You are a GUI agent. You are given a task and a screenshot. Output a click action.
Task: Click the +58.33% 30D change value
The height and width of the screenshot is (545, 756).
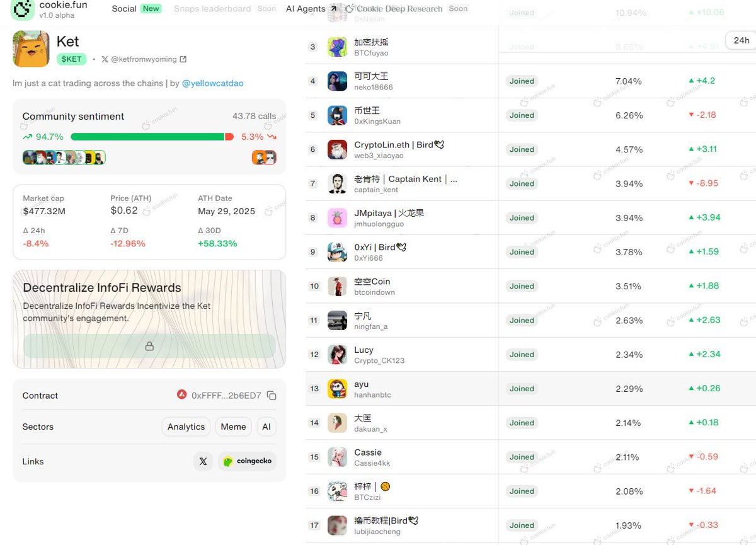[x=217, y=243]
